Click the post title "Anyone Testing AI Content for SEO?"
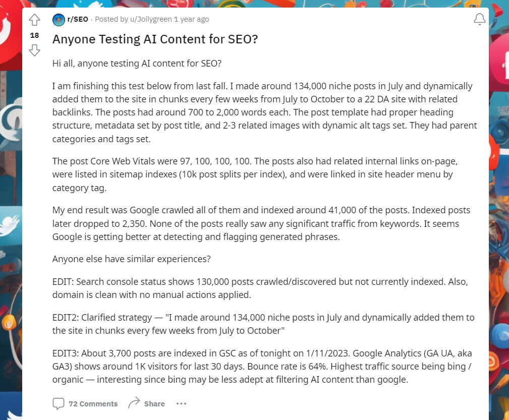 [x=155, y=39]
